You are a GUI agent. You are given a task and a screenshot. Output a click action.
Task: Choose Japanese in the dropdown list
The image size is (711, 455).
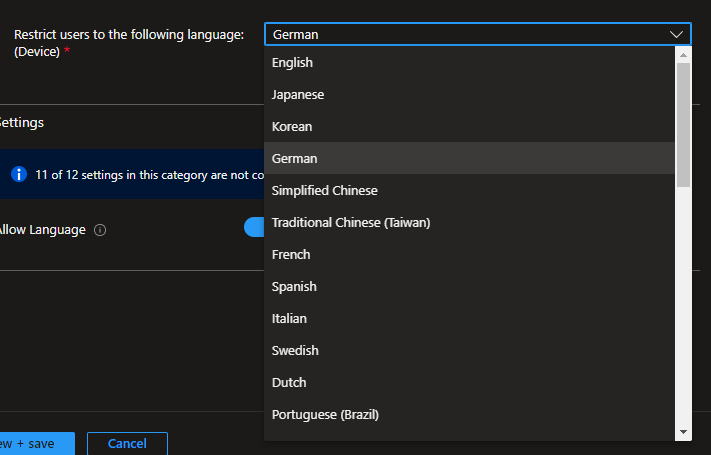coord(298,94)
